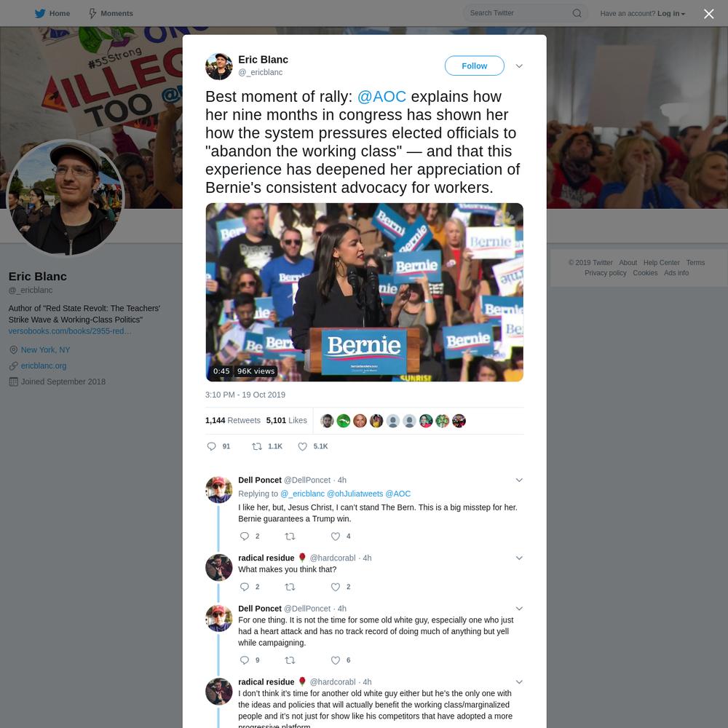The height and width of the screenshot is (728, 728).
Task: Open the @AOC mention link in tweet
Action: (381, 97)
